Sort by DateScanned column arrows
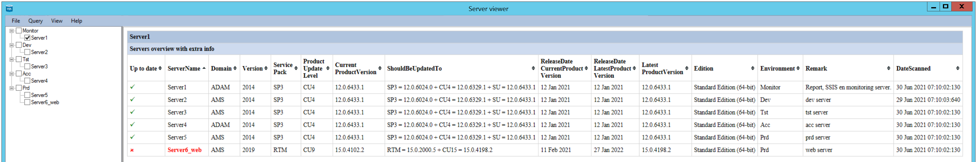 [958, 68]
